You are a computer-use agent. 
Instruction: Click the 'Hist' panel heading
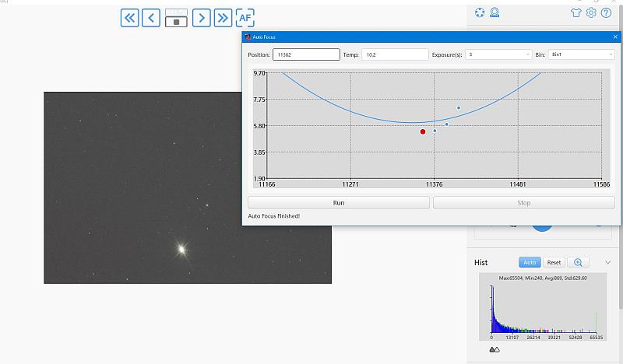coord(480,262)
